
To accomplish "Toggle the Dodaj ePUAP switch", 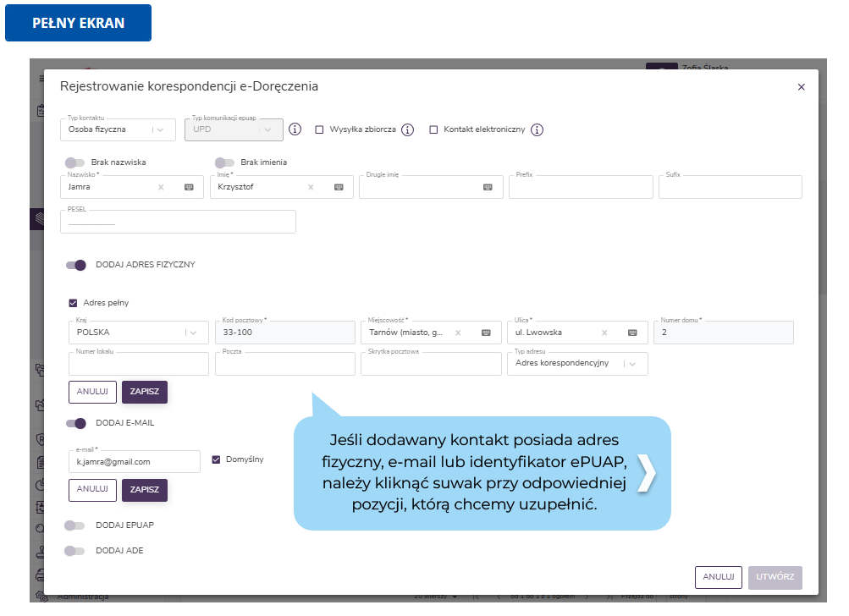I will pos(75,525).
